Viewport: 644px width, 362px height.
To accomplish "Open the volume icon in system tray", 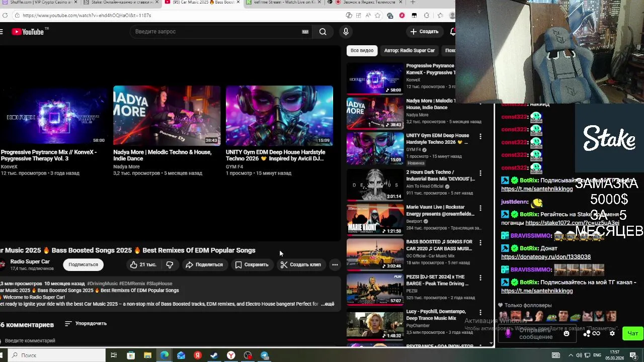I will click(579, 355).
